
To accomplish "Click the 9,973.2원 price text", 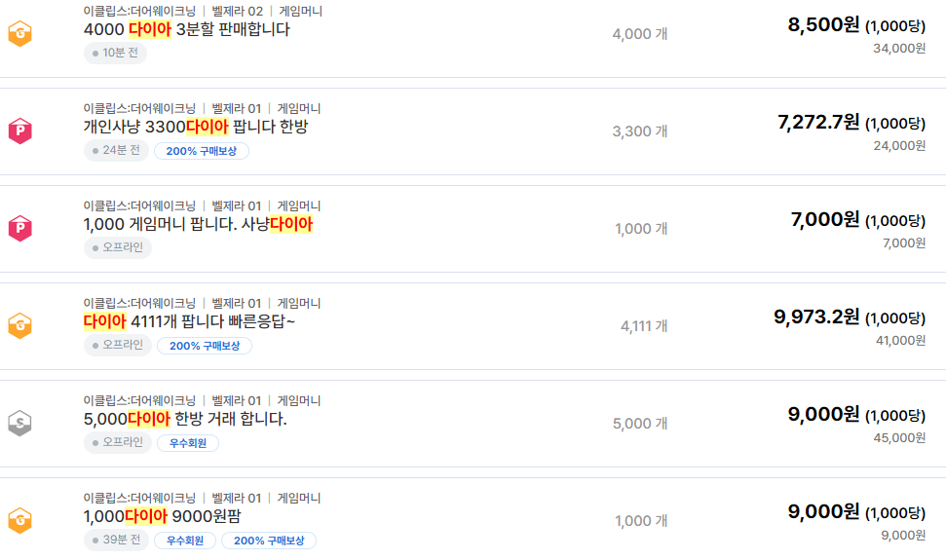I will tap(816, 317).
